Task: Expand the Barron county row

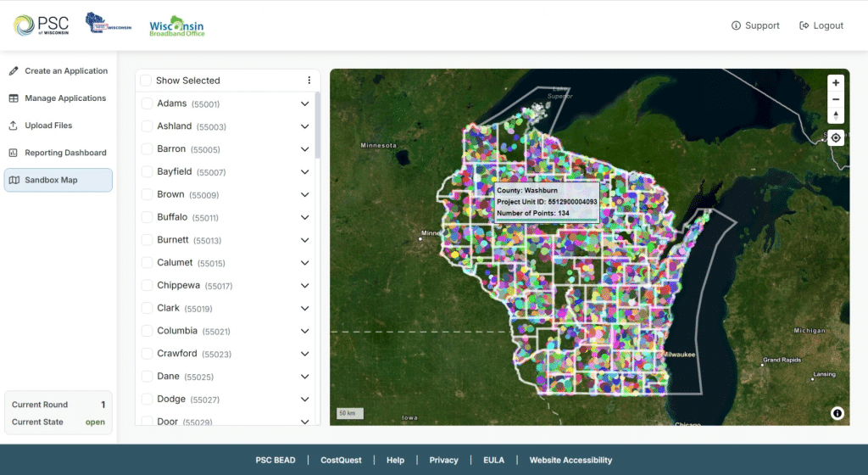Action: point(304,149)
